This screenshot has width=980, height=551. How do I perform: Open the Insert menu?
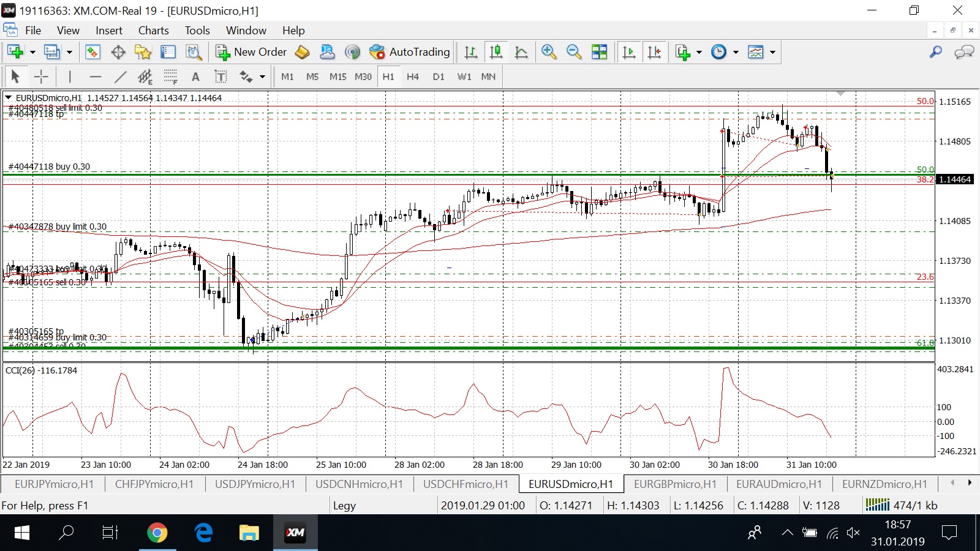109,31
